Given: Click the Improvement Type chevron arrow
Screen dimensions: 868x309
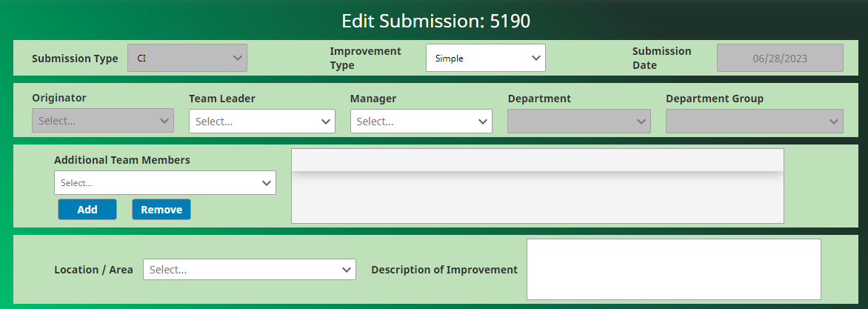Looking at the screenshot, I should point(536,58).
